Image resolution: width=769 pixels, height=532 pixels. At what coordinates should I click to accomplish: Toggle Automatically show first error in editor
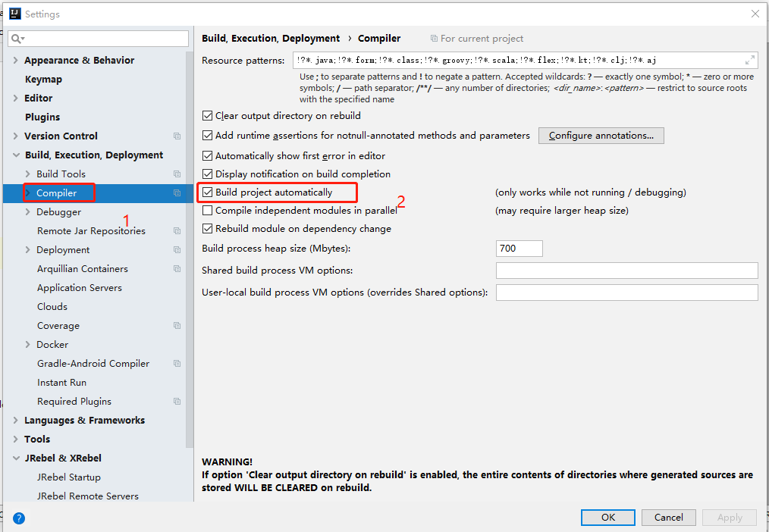[208, 156]
